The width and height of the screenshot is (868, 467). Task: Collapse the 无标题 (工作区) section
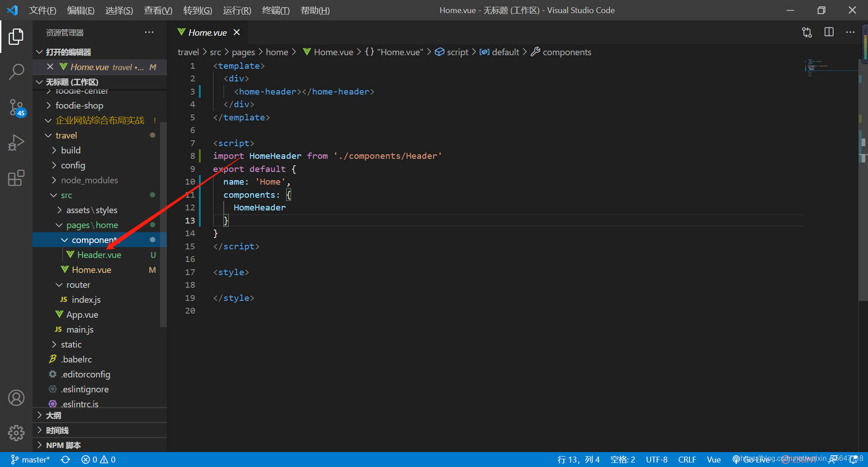(x=99, y=82)
